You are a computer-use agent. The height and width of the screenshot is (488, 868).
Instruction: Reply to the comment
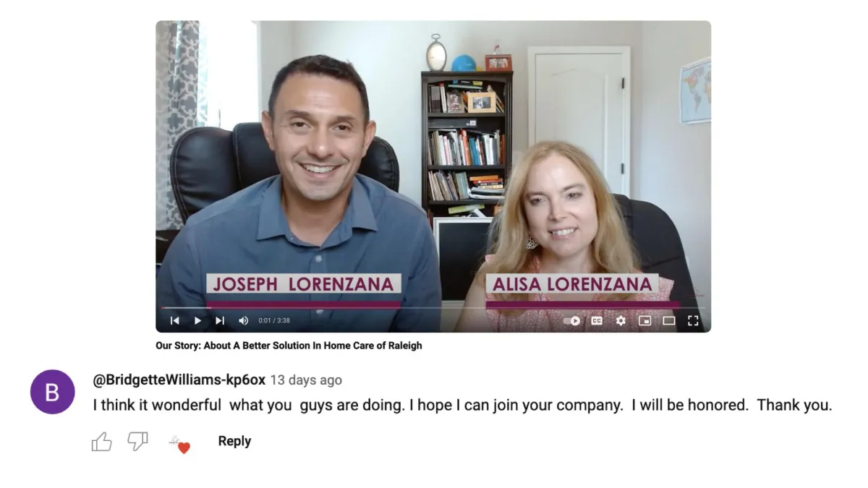[x=234, y=441]
